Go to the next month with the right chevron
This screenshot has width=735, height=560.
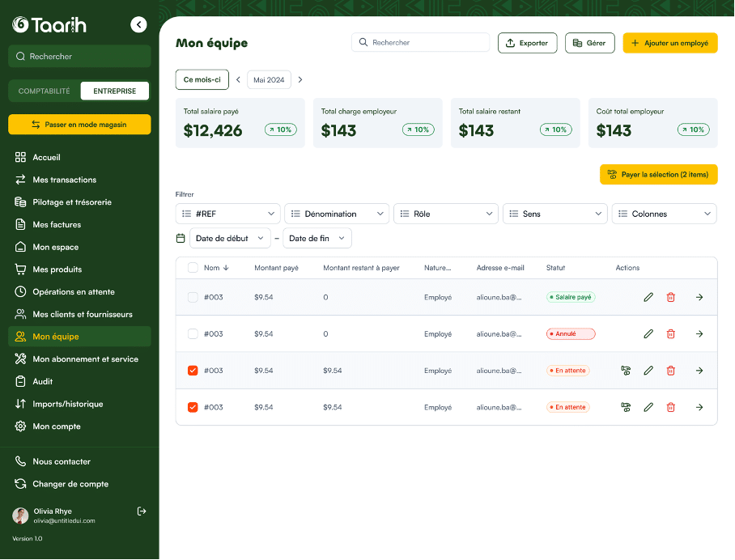[x=300, y=80]
